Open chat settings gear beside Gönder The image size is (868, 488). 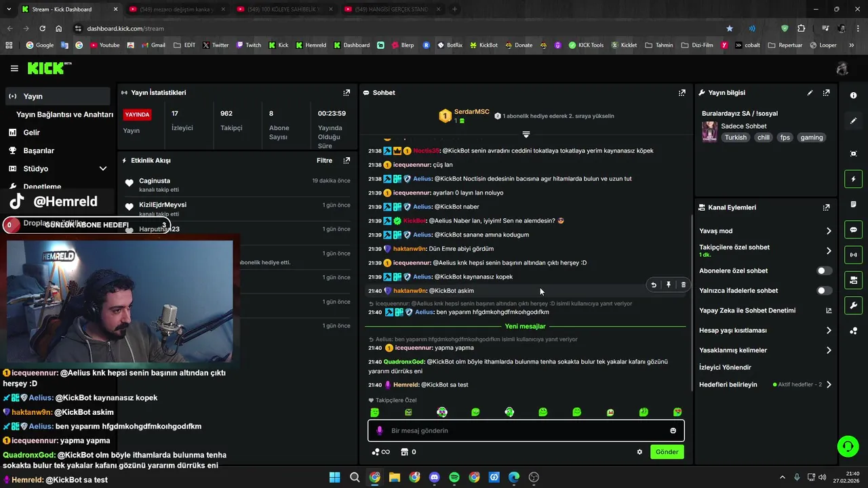click(x=639, y=452)
